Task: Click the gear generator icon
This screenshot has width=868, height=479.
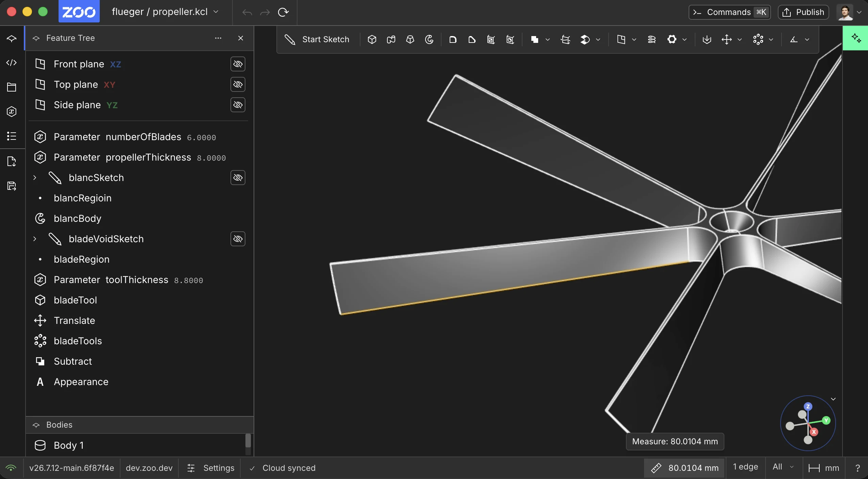Action: point(672,39)
